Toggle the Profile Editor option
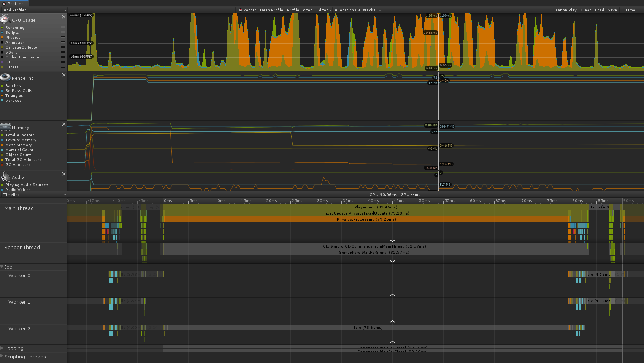 299,10
